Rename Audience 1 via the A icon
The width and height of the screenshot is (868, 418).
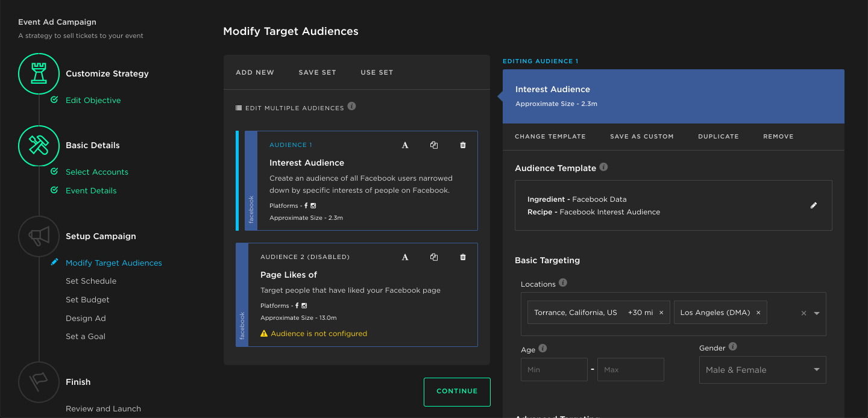(405, 145)
